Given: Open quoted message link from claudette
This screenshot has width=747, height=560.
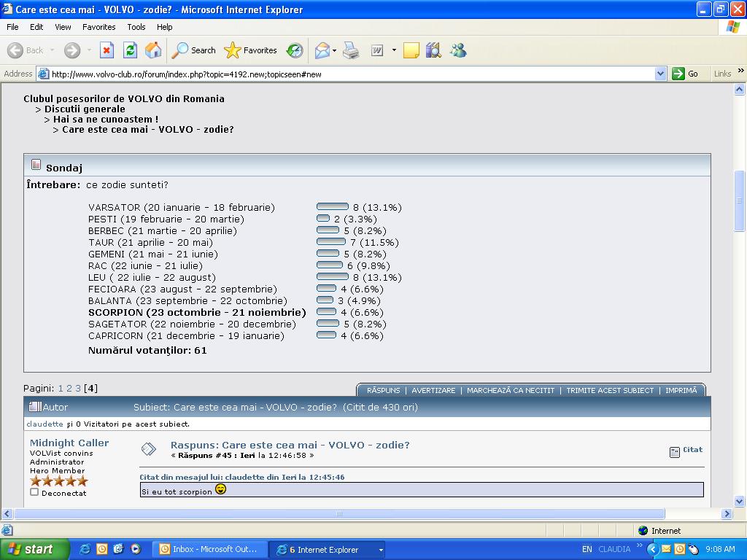Looking at the screenshot, I should pos(242,477).
